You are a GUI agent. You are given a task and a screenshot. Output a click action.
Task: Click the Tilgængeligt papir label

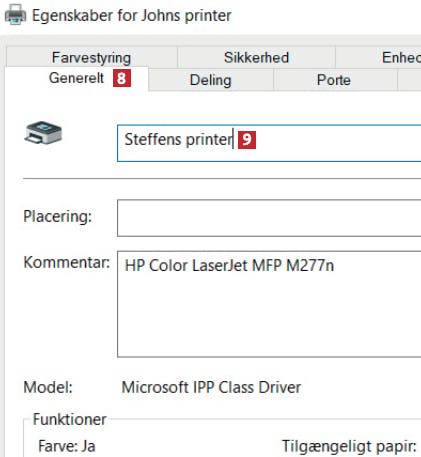coord(349,446)
